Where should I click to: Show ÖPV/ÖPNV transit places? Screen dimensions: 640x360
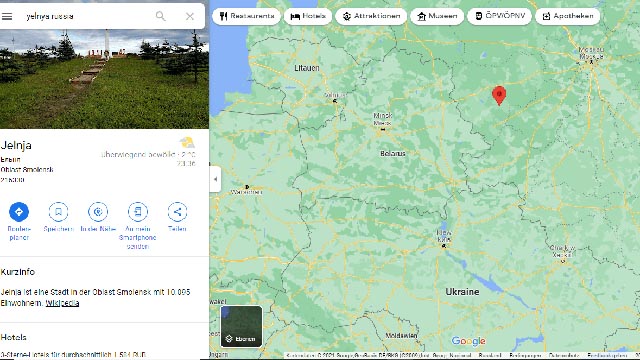[500, 16]
